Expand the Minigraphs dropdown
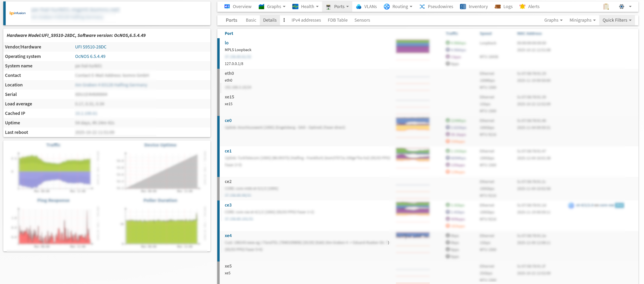Screen dimensions: 644x284 click(x=582, y=20)
